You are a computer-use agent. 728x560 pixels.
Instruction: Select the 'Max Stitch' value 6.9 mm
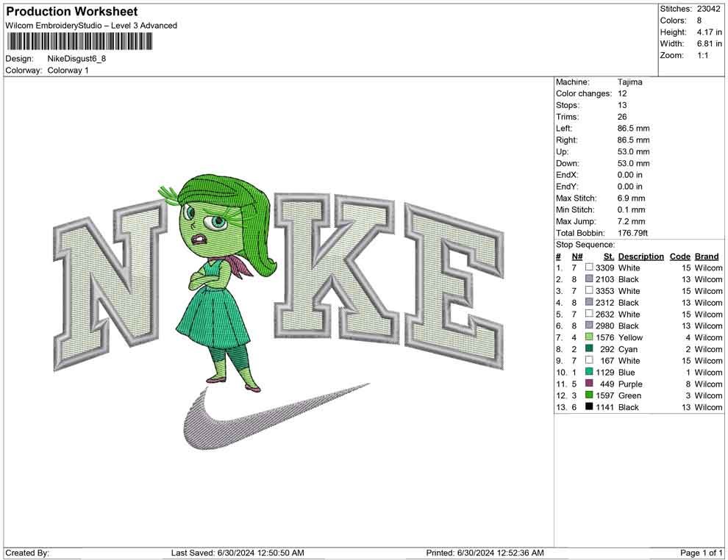631,198
